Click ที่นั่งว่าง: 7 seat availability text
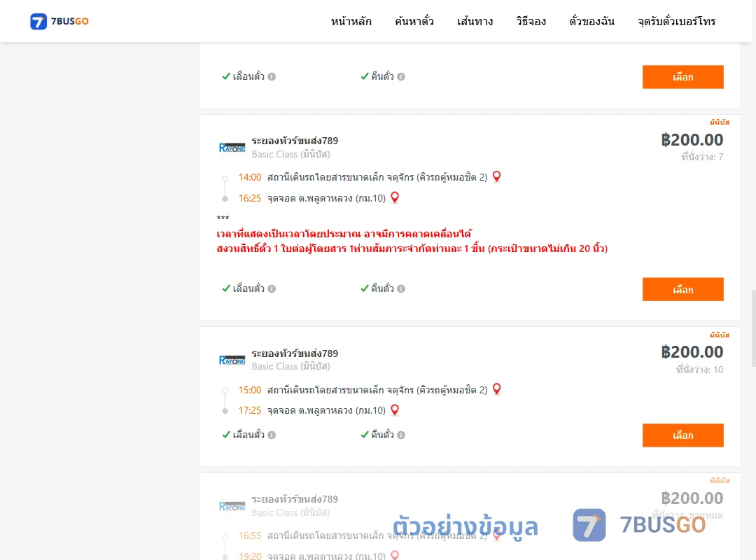The image size is (756, 560). click(x=702, y=157)
